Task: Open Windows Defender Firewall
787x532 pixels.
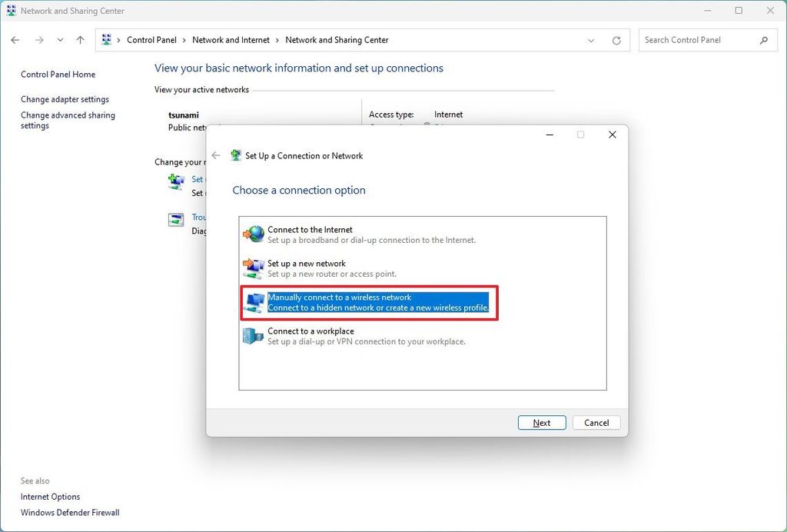Action: [69, 512]
